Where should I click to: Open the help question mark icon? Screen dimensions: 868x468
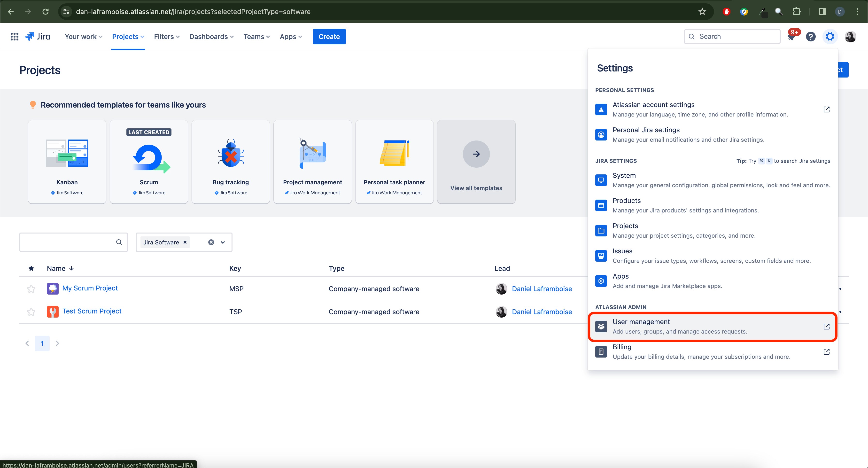pyautogui.click(x=810, y=36)
